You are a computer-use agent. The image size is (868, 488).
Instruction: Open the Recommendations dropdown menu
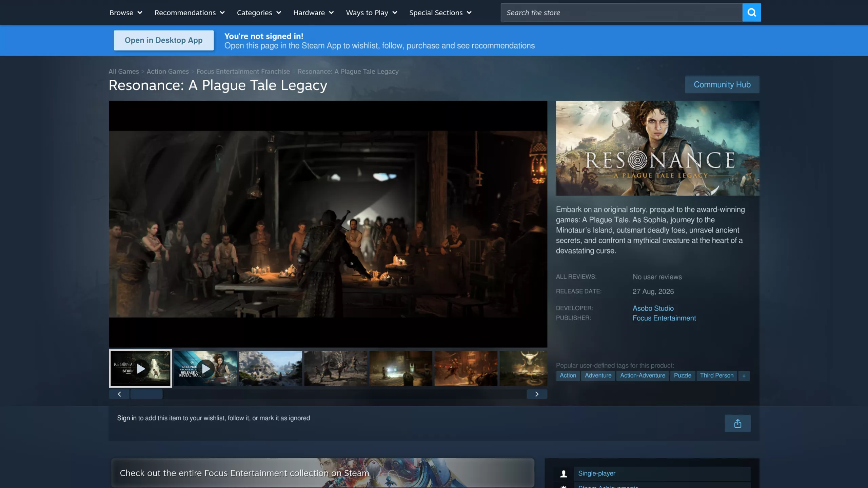pyautogui.click(x=190, y=13)
